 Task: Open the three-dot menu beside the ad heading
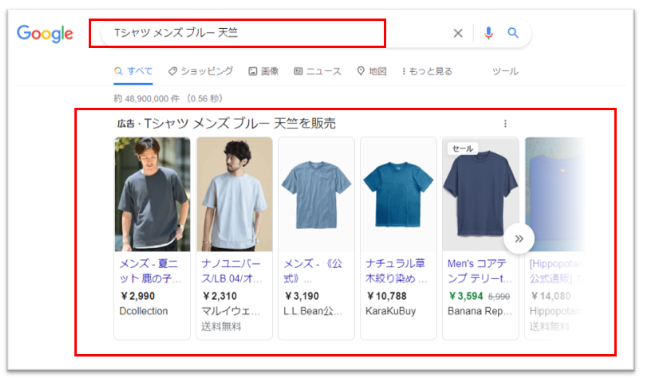tap(505, 124)
